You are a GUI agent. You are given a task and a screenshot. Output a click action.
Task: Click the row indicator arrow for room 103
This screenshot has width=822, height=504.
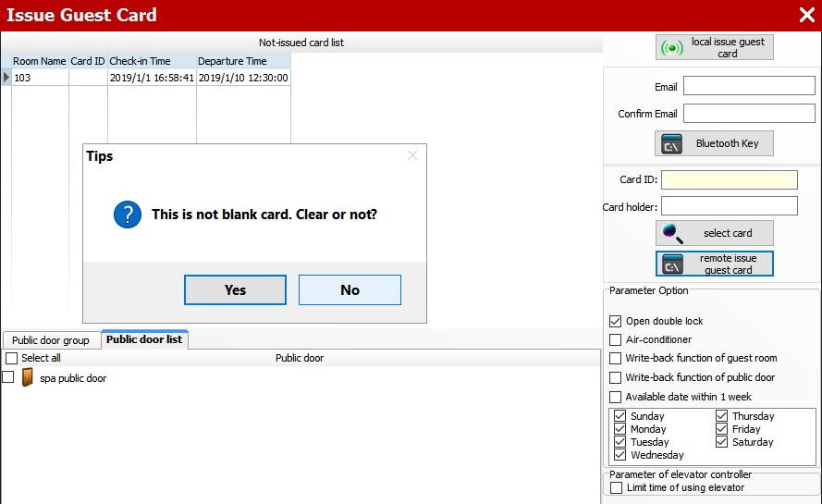(6, 78)
